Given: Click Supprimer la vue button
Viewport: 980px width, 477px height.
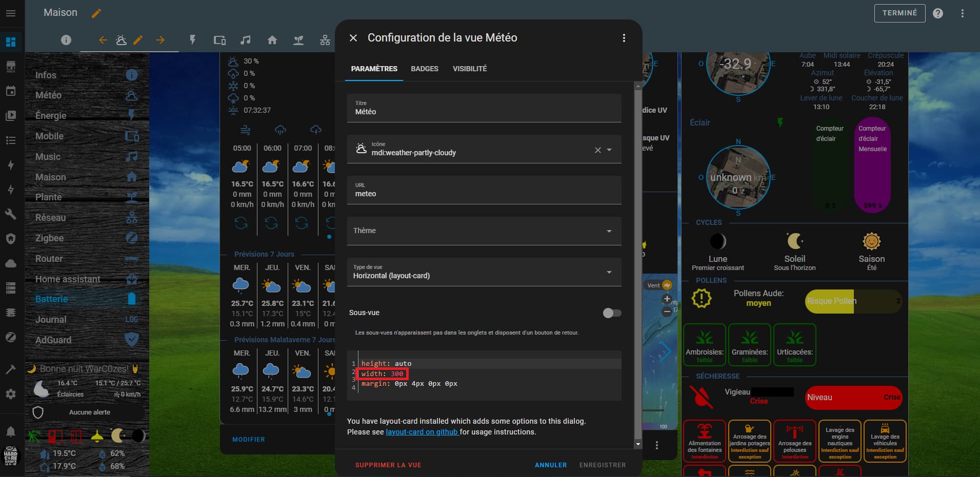Looking at the screenshot, I should [388, 465].
